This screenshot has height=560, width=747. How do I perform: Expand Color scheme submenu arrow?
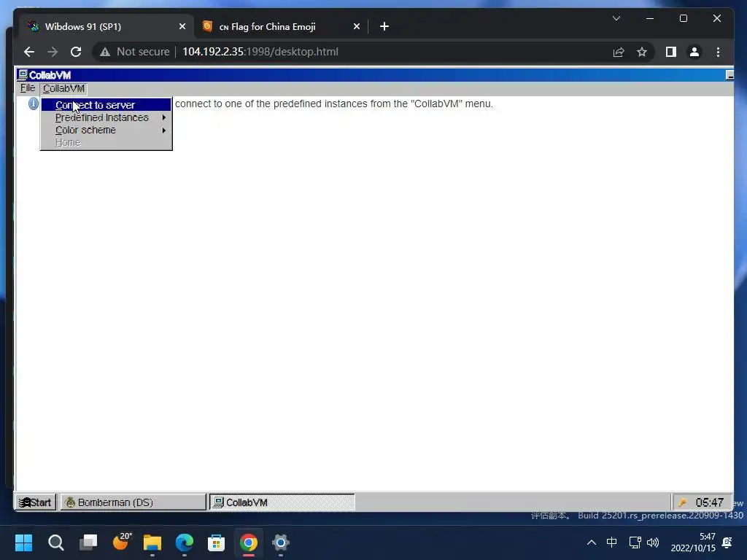pyautogui.click(x=164, y=130)
